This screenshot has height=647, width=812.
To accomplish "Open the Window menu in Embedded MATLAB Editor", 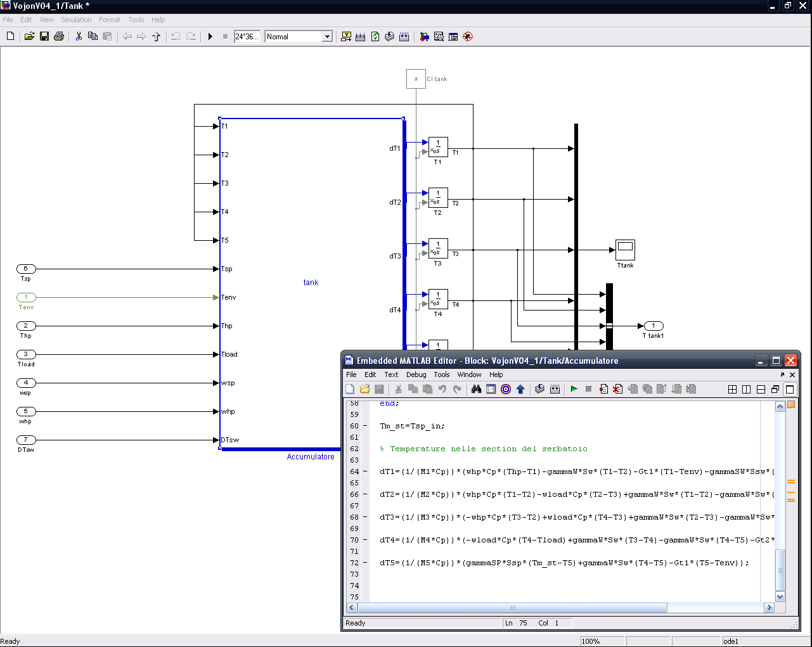I will point(470,375).
